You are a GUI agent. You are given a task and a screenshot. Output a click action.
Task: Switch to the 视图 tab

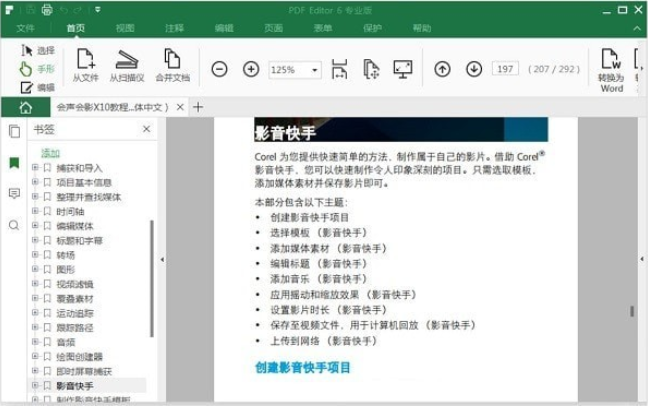pyautogui.click(x=125, y=28)
